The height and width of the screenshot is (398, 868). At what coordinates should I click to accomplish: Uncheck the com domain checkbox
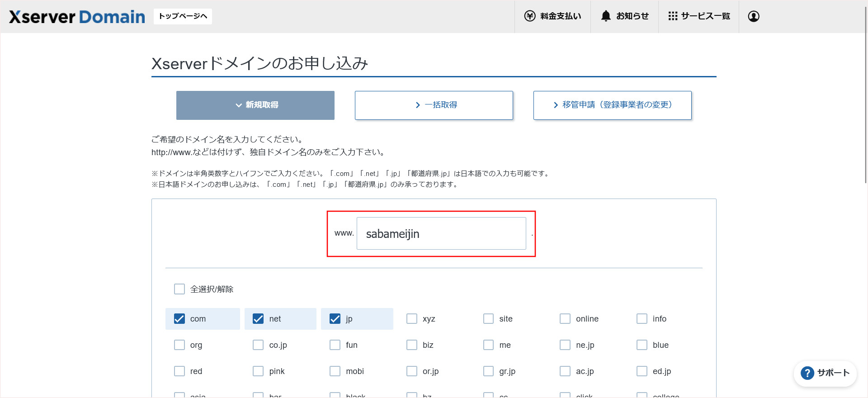pos(179,319)
